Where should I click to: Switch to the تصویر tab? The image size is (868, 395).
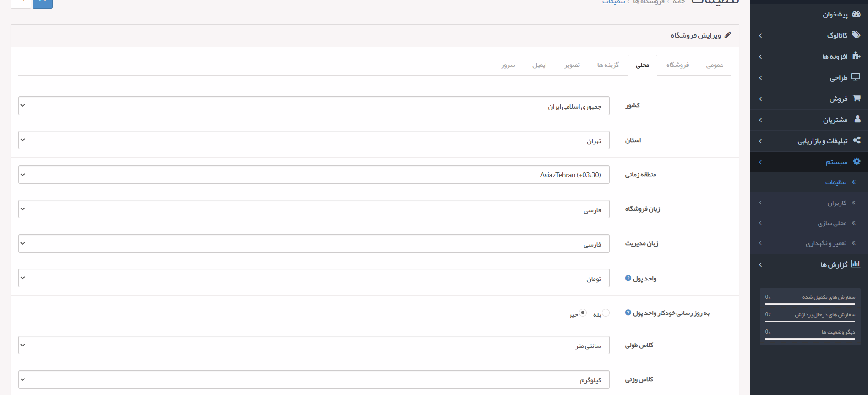click(x=572, y=65)
